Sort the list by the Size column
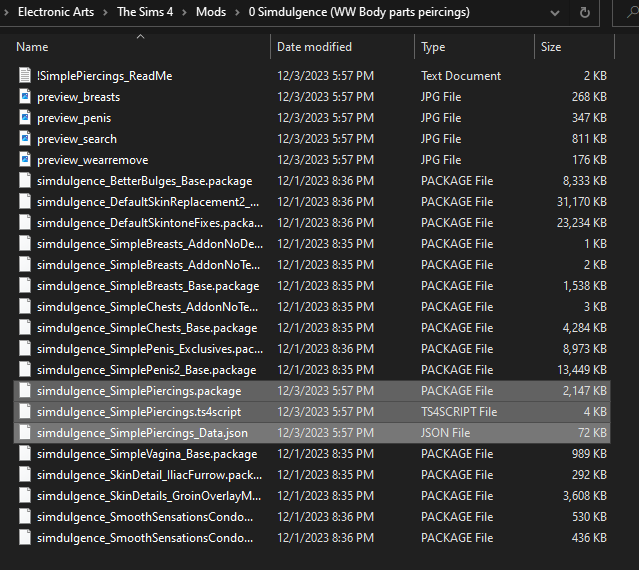The width and height of the screenshot is (639, 570). 551,47
